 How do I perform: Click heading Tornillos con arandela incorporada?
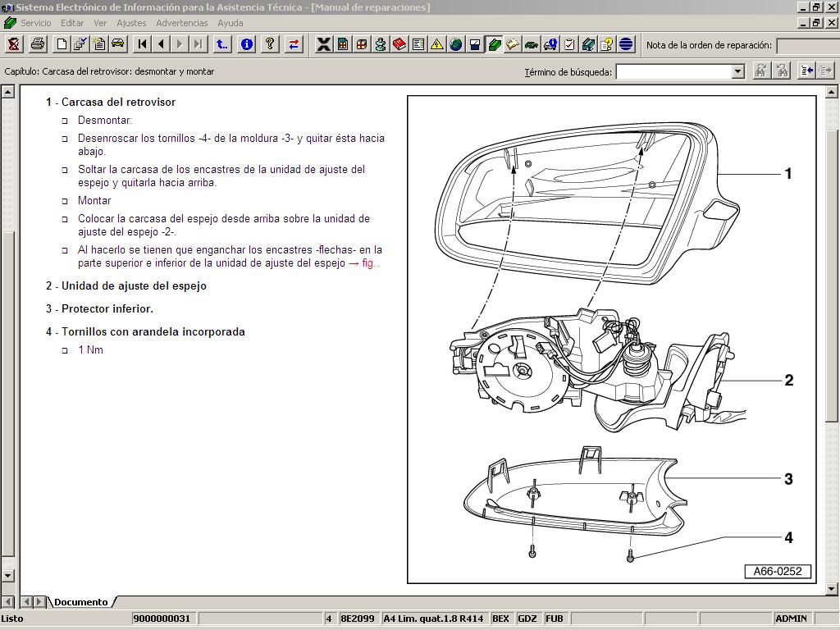[x=153, y=331]
